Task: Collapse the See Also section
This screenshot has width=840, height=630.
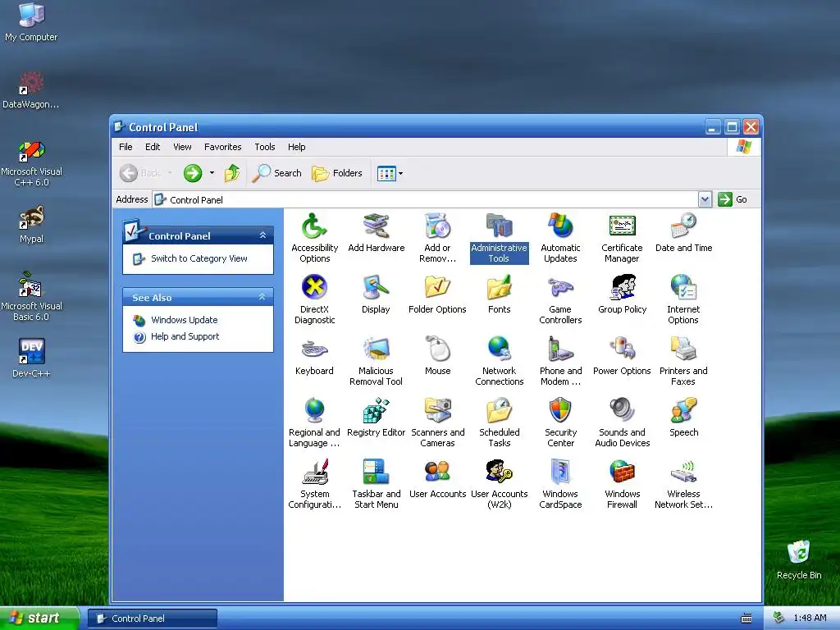Action: tap(262, 297)
